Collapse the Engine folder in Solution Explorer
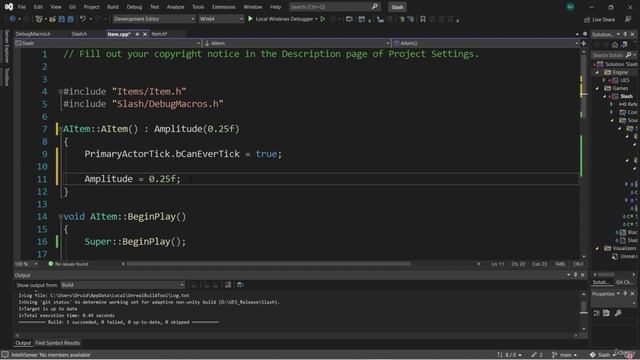 click(x=597, y=72)
